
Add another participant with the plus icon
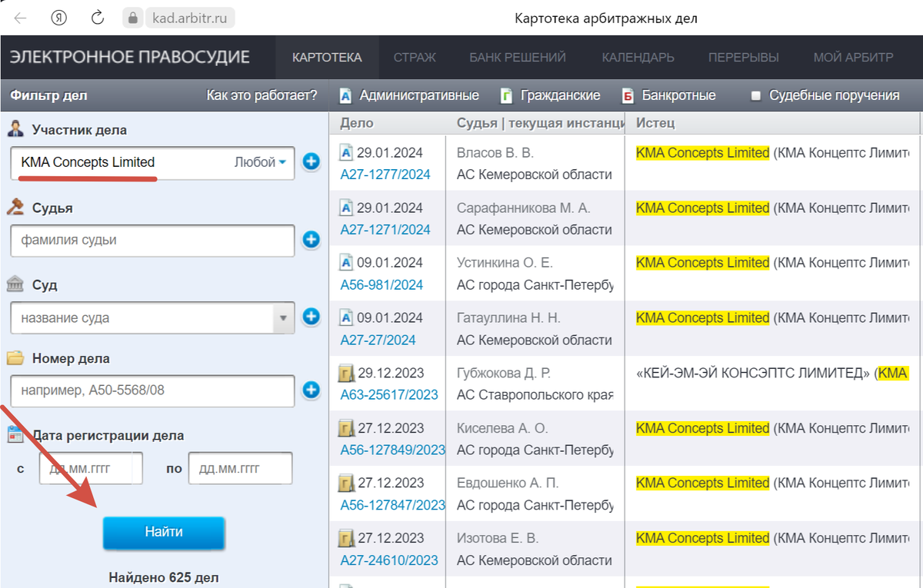click(311, 162)
